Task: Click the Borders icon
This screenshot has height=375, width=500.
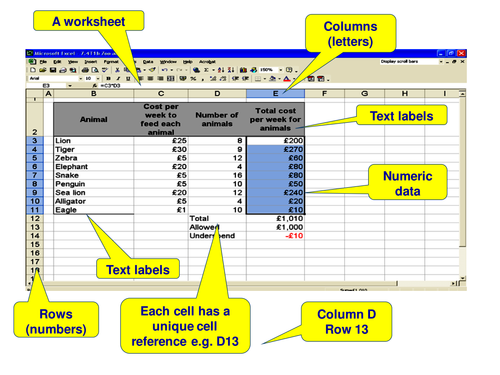Action: tap(258, 79)
